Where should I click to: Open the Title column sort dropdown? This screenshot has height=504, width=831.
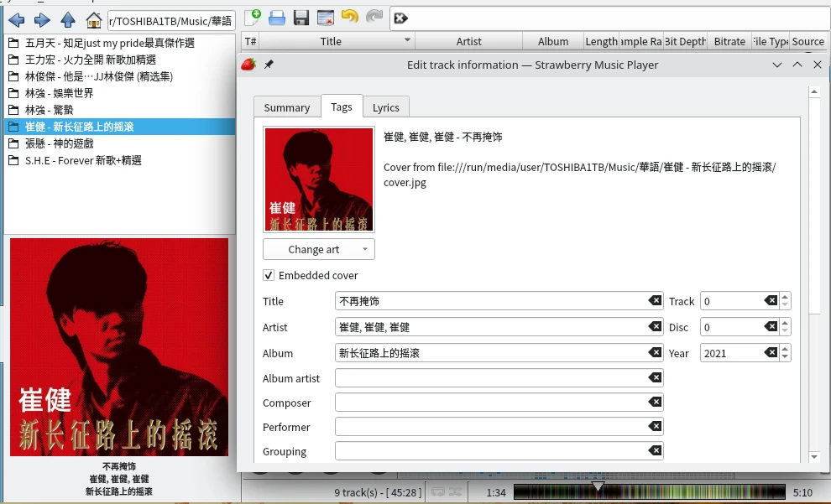(x=407, y=41)
